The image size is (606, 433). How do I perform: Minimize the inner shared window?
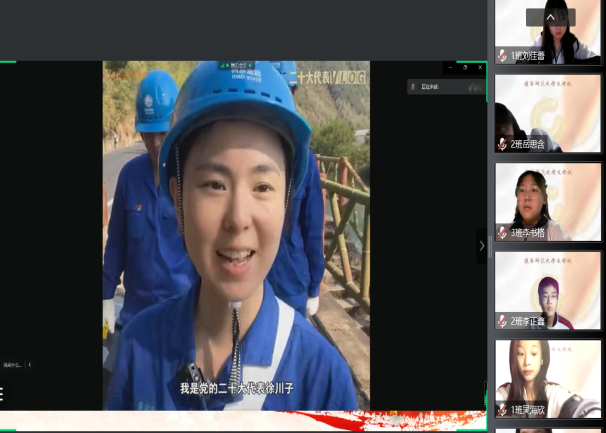(450, 68)
